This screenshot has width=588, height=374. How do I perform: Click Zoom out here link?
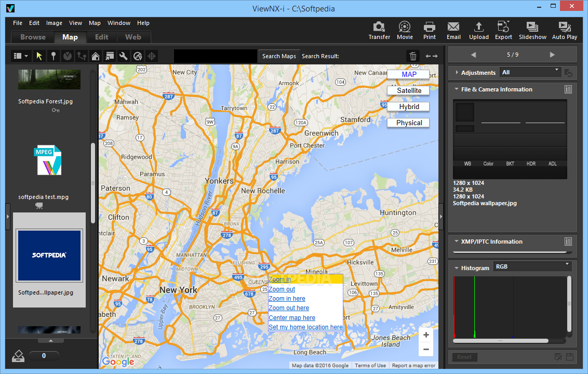tap(289, 308)
